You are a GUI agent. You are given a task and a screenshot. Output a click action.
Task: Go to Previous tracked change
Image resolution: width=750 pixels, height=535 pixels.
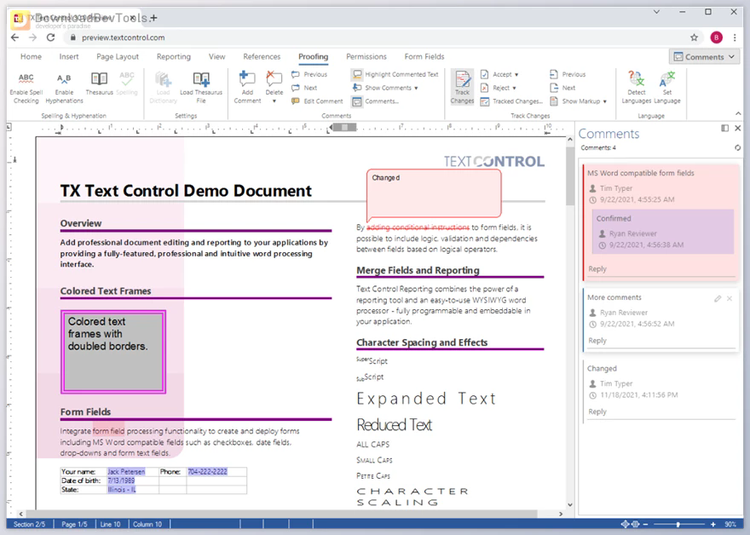(568, 75)
